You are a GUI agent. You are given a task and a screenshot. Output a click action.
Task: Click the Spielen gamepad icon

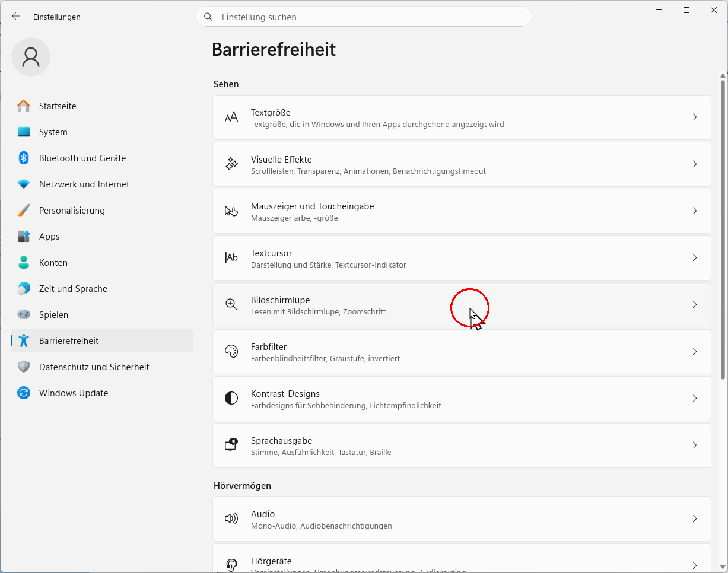tap(24, 314)
